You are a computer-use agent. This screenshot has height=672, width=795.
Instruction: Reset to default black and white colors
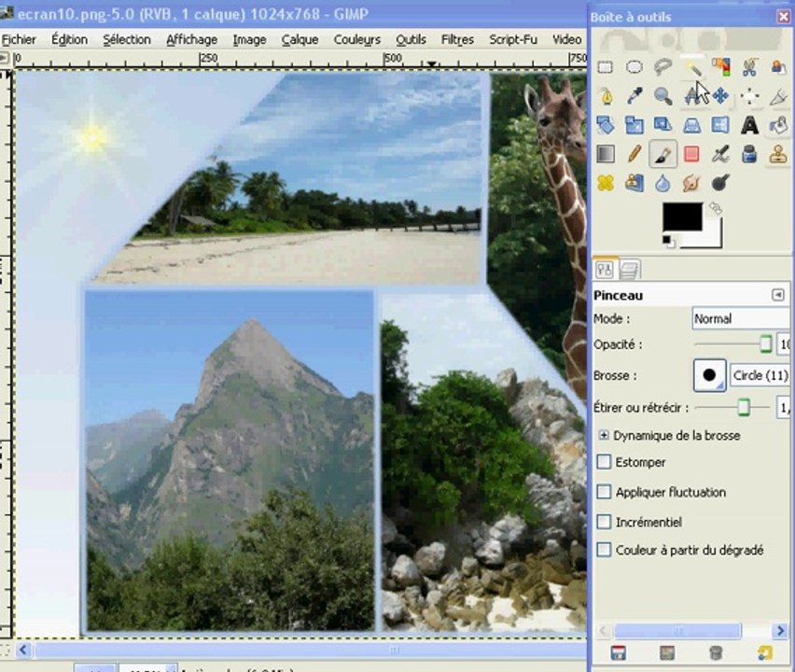668,241
